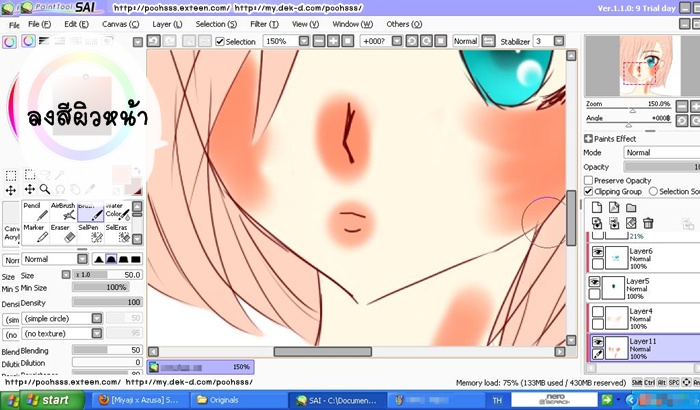Uncheck the Clipping Group checkbox
The height and width of the screenshot is (410, 700).
(588, 191)
